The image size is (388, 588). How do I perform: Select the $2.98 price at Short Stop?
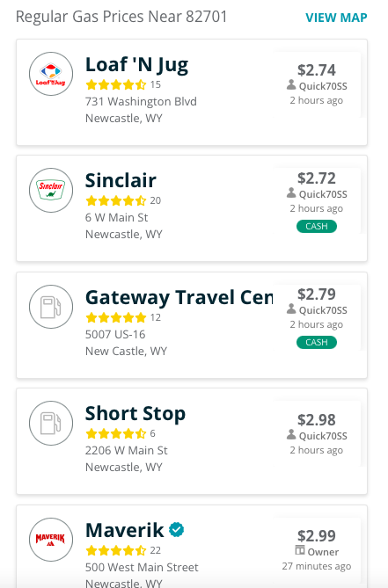point(317,420)
